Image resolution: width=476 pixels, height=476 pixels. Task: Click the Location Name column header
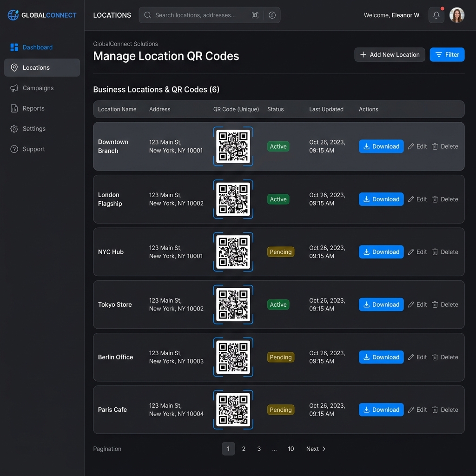point(117,109)
